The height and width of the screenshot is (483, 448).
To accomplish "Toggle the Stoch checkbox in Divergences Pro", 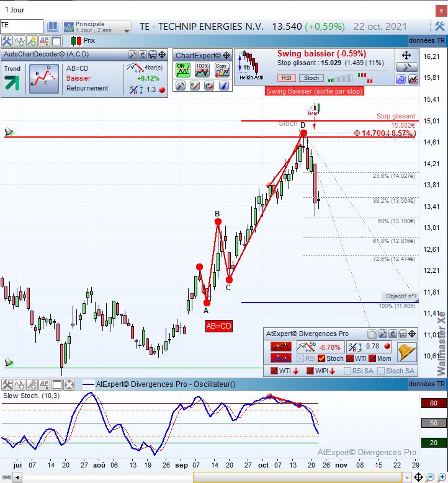I will pos(321,358).
